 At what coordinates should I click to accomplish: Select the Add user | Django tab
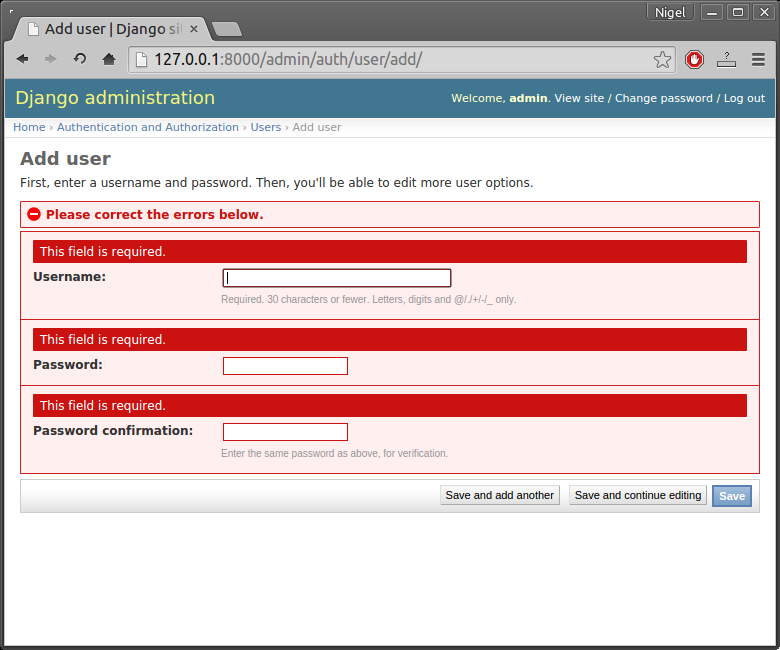click(112, 29)
